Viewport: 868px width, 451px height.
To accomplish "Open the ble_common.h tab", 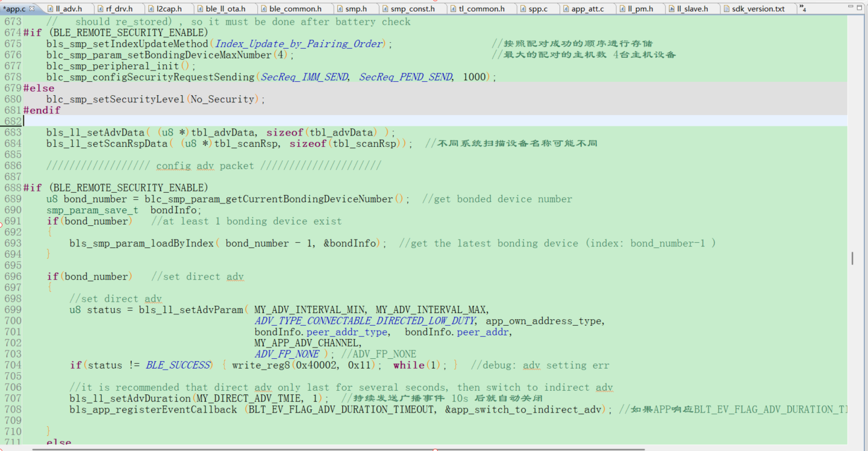I will tap(295, 9).
